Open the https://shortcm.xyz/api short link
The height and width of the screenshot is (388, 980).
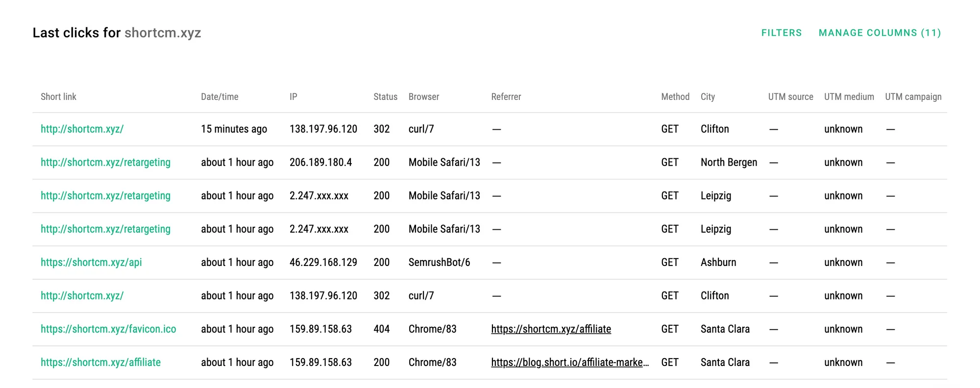[x=91, y=262]
